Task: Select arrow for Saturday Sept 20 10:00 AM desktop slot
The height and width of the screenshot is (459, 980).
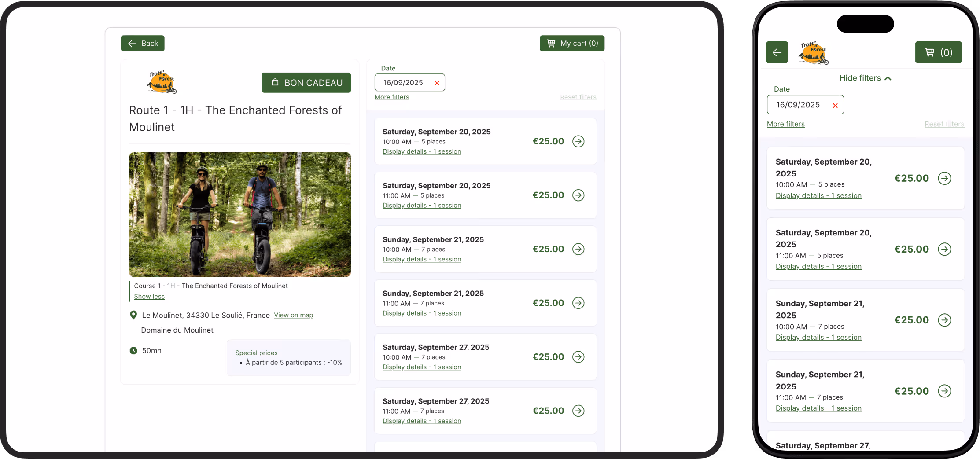Action: (578, 141)
